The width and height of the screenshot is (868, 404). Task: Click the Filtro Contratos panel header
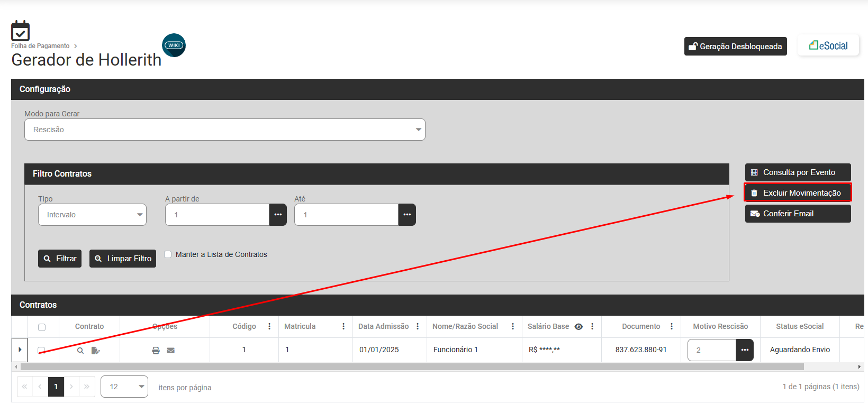(x=377, y=174)
